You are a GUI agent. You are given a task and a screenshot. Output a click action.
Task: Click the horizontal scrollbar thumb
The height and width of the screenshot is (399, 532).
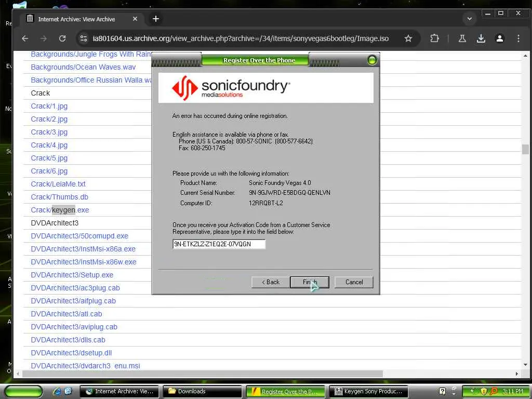[203, 374]
